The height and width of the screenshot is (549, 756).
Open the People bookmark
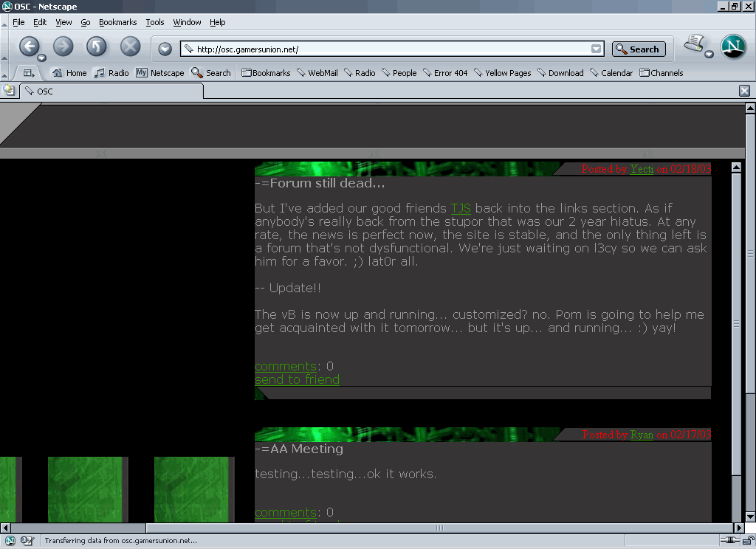point(399,73)
